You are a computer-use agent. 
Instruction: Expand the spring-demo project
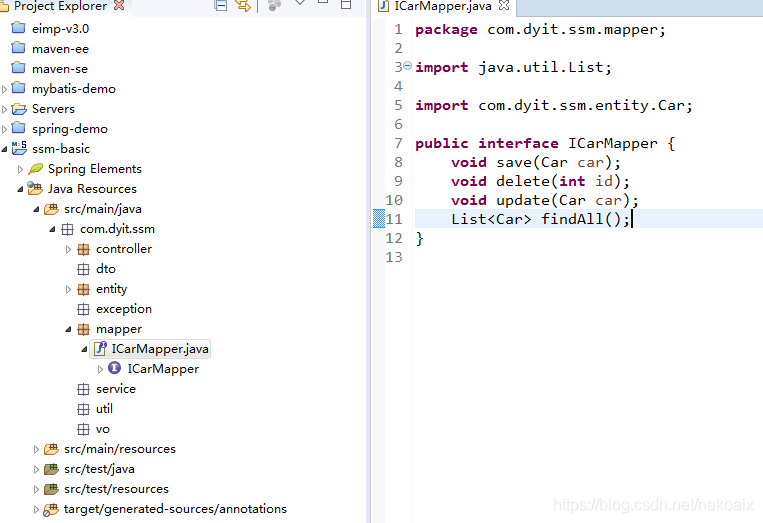pyautogui.click(x=4, y=129)
